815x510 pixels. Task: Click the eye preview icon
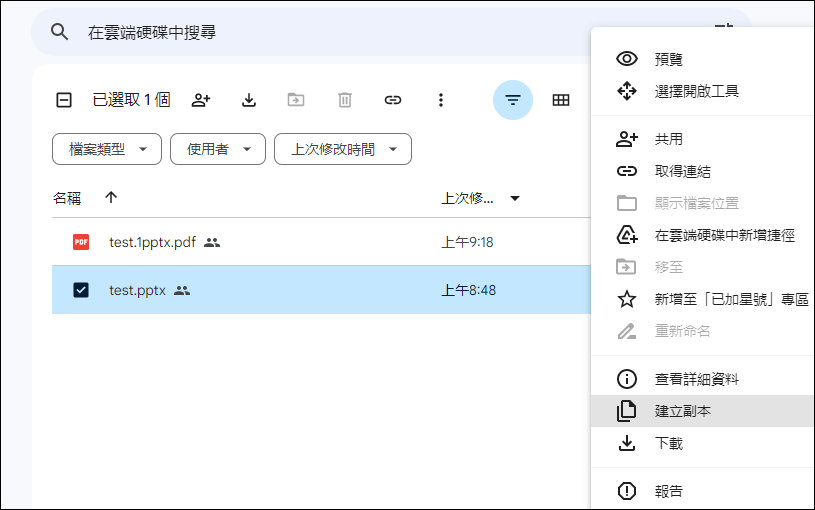[627, 59]
